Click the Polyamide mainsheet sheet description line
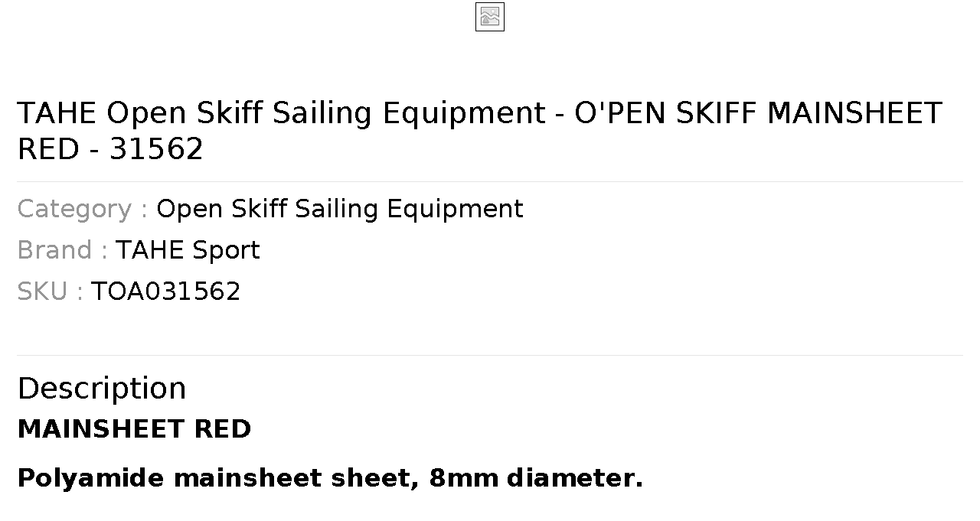The width and height of the screenshot is (980, 521). pyautogui.click(x=330, y=478)
